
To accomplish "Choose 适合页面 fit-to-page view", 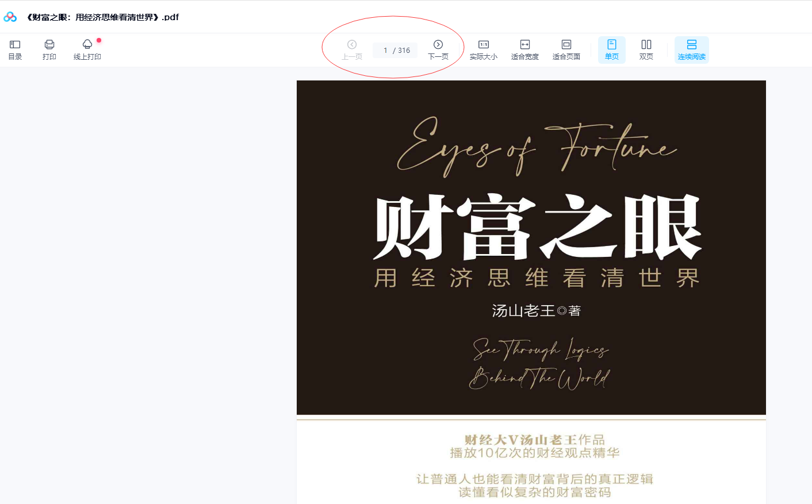I will pos(566,49).
